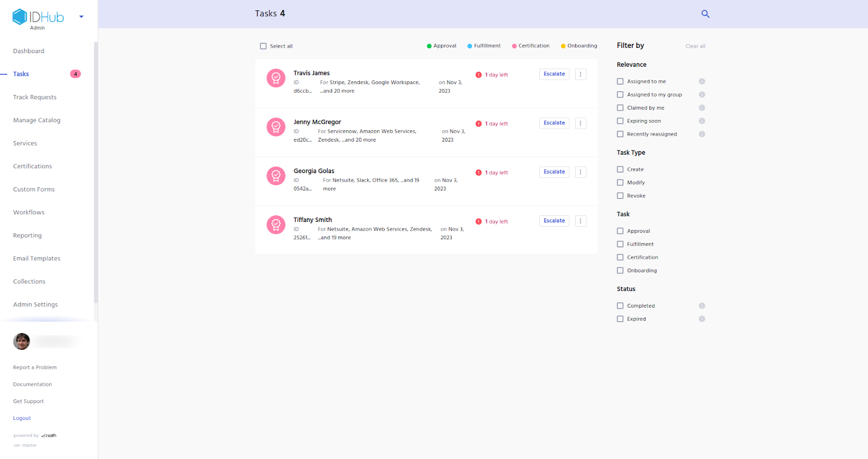Click the IDHub logo icon

click(20, 17)
